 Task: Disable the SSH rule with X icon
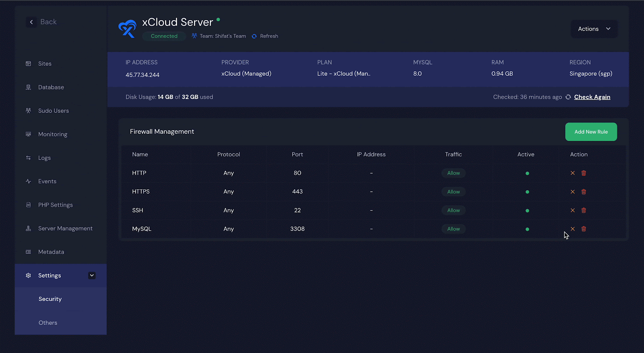click(572, 210)
